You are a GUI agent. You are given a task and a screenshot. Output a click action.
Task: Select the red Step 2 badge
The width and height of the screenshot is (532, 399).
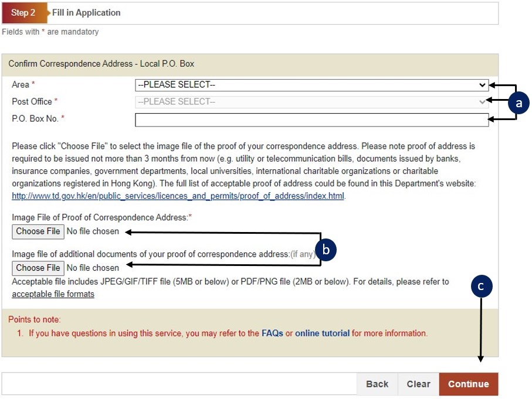click(23, 13)
